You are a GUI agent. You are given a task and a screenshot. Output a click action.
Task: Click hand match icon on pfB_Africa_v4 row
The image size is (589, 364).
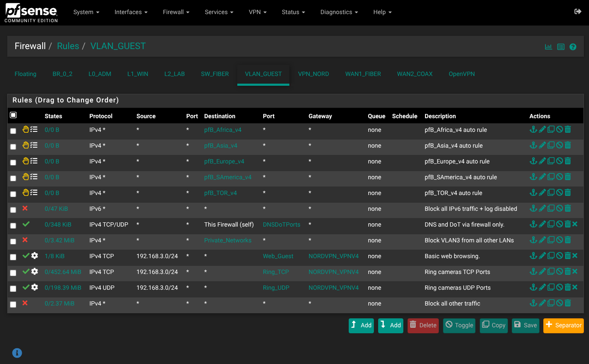[x=26, y=129]
